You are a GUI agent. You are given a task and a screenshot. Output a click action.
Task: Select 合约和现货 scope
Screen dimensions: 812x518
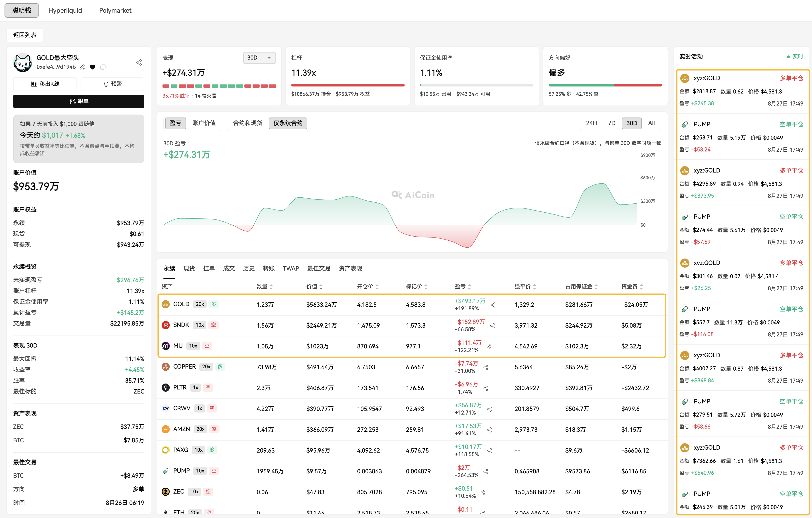[248, 123]
